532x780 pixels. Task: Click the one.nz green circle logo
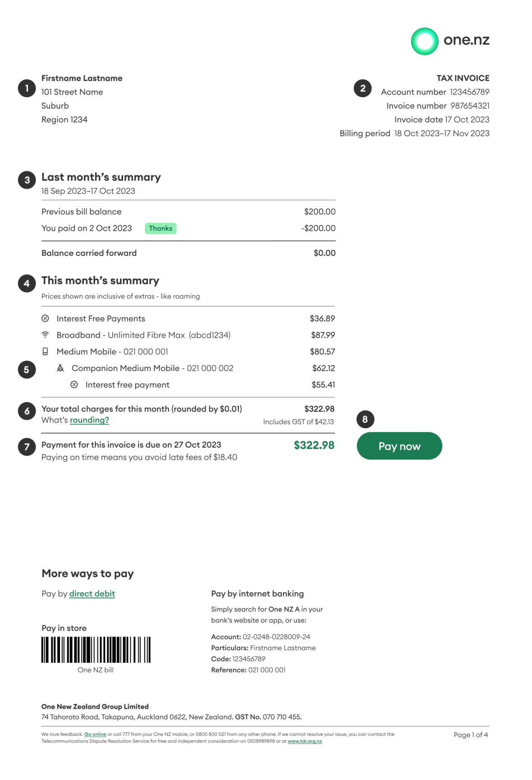[x=424, y=41]
